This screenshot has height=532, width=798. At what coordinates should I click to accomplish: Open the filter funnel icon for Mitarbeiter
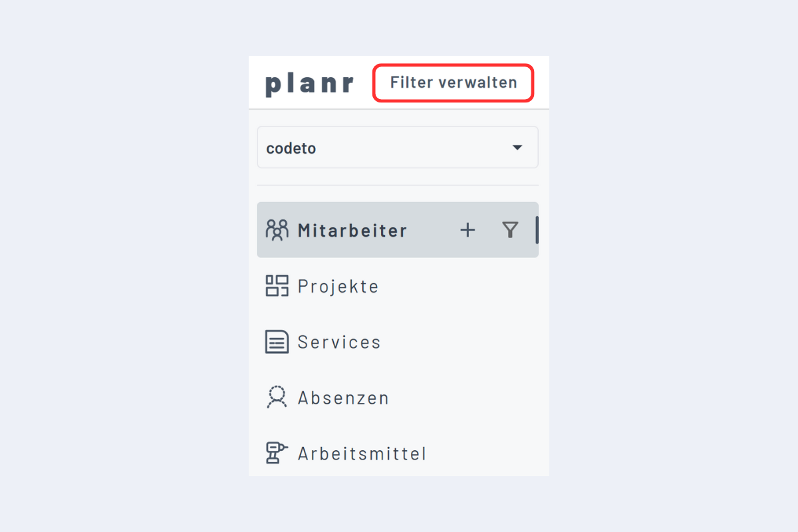click(x=510, y=229)
